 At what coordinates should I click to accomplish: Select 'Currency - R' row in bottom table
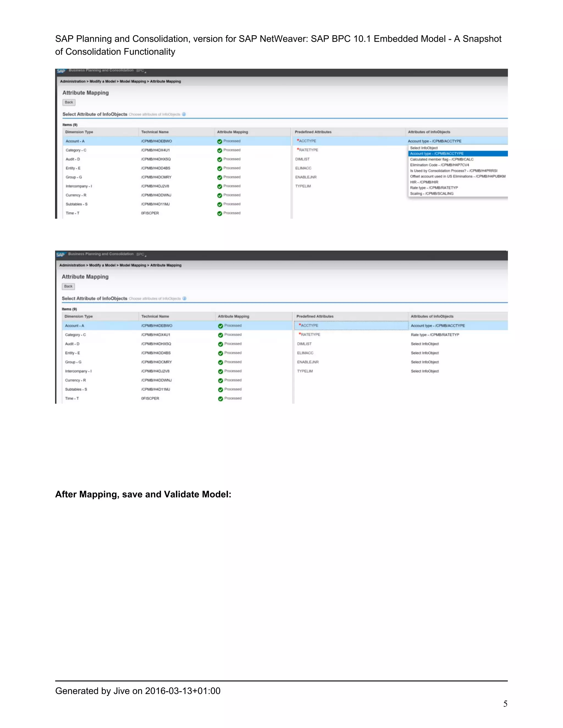pyautogui.click(x=75, y=380)
